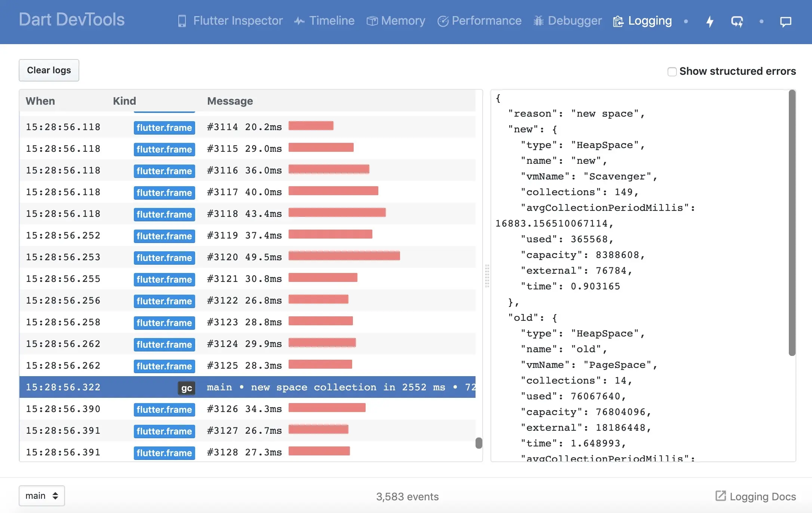Click the Debugger bug icon
812x513 pixels.
pyautogui.click(x=538, y=21)
